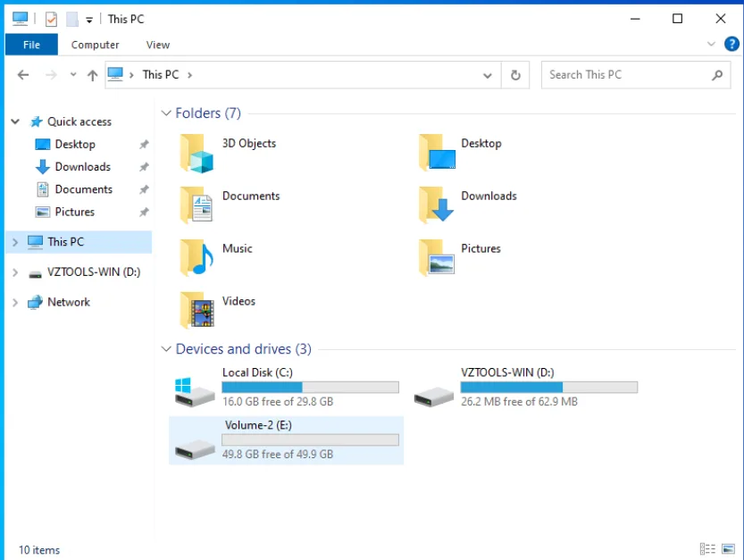The width and height of the screenshot is (744, 560).
Task: Unpin Downloads using its pin icon
Action: [144, 167]
